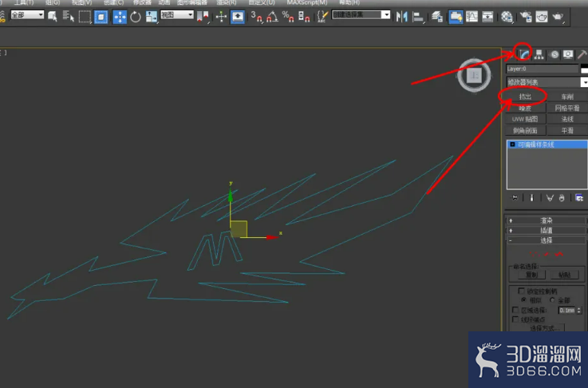The height and width of the screenshot is (388, 588).
Task: Switch to the Motion panel tab
Action: click(554, 55)
